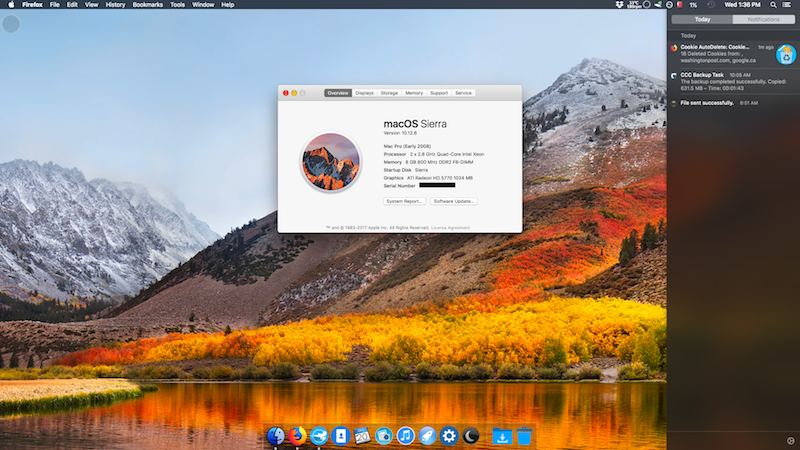
Task: Click the CCC Backup Task notification icon
Action: pos(673,76)
